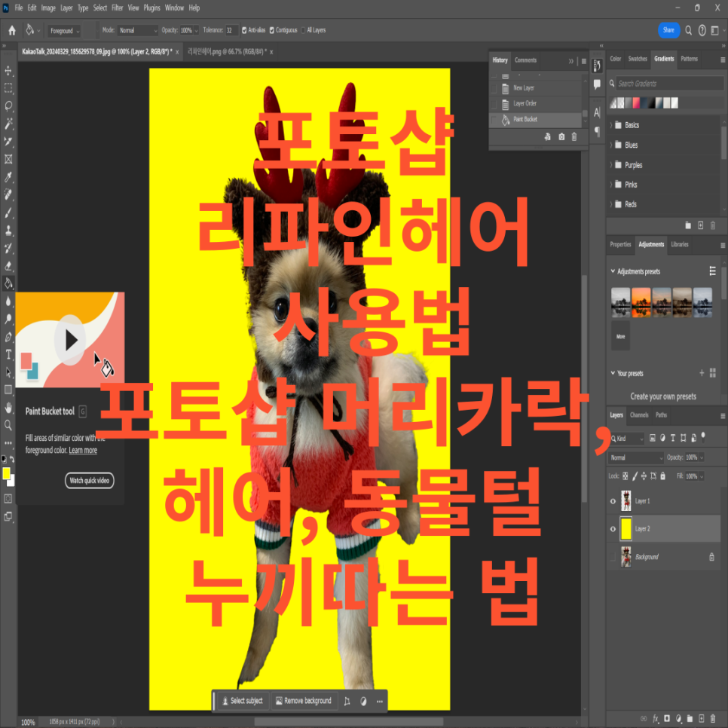The height and width of the screenshot is (728, 728).
Task: Collapse the Adjustments presets section
Action: pyautogui.click(x=613, y=271)
